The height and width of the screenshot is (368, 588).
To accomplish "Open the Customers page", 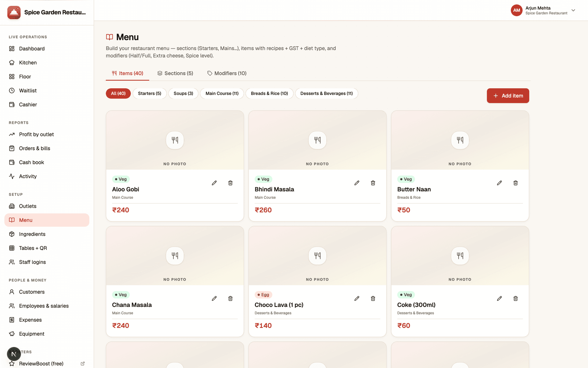I will (x=47, y=292).
